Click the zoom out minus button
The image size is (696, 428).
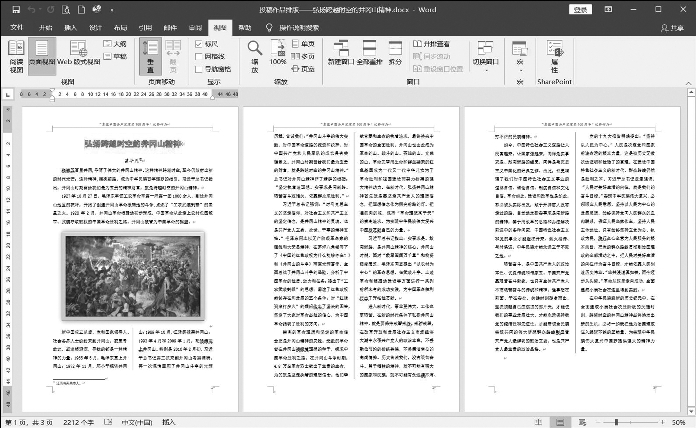point(597,422)
